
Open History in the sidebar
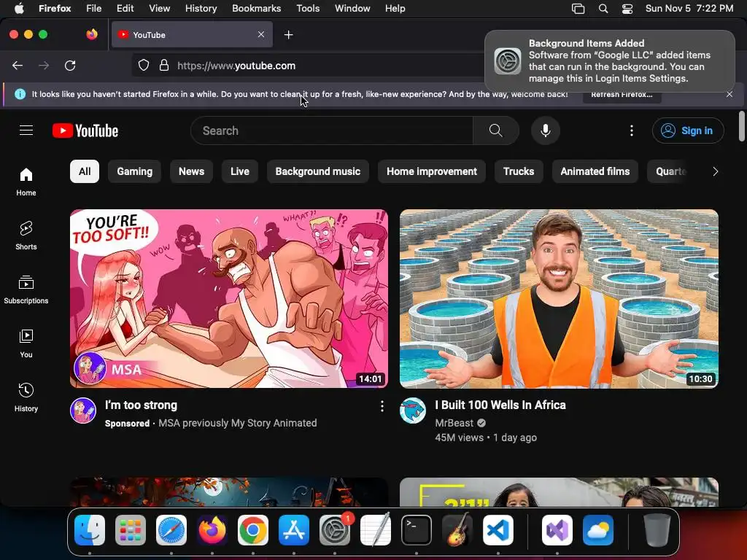pyautogui.click(x=26, y=397)
